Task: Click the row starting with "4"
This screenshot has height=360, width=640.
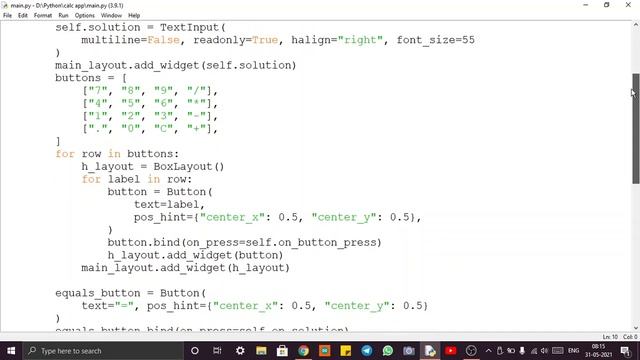Action: pyautogui.click(x=150, y=103)
